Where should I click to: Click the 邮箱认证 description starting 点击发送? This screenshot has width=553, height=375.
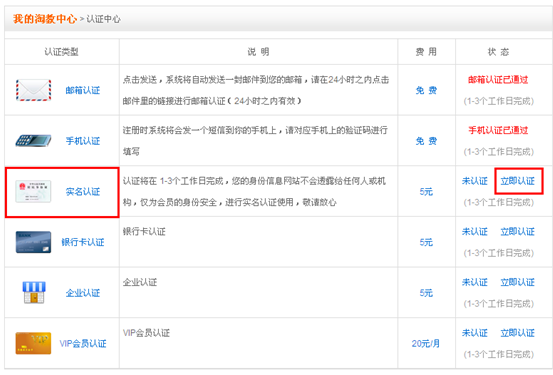click(x=256, y=90)
